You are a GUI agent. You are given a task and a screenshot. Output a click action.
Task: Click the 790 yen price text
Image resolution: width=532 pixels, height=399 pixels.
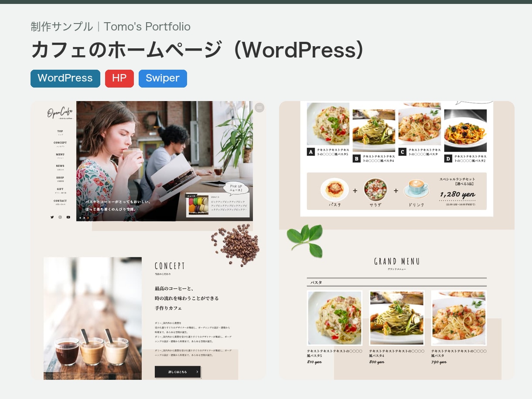tap(439, 362)
